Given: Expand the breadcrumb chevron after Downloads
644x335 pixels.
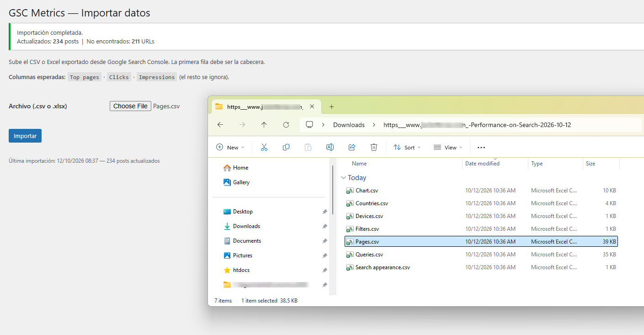Looking at the screenshot, I should coord(374,125).
